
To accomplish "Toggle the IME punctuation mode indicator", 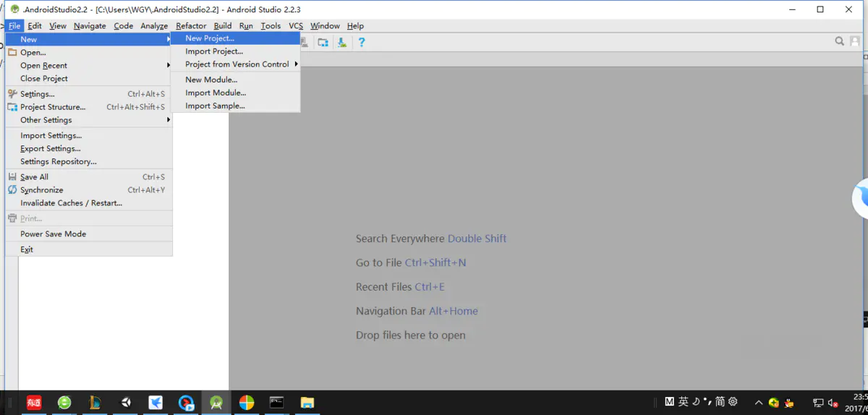I will tap(707, 401).
